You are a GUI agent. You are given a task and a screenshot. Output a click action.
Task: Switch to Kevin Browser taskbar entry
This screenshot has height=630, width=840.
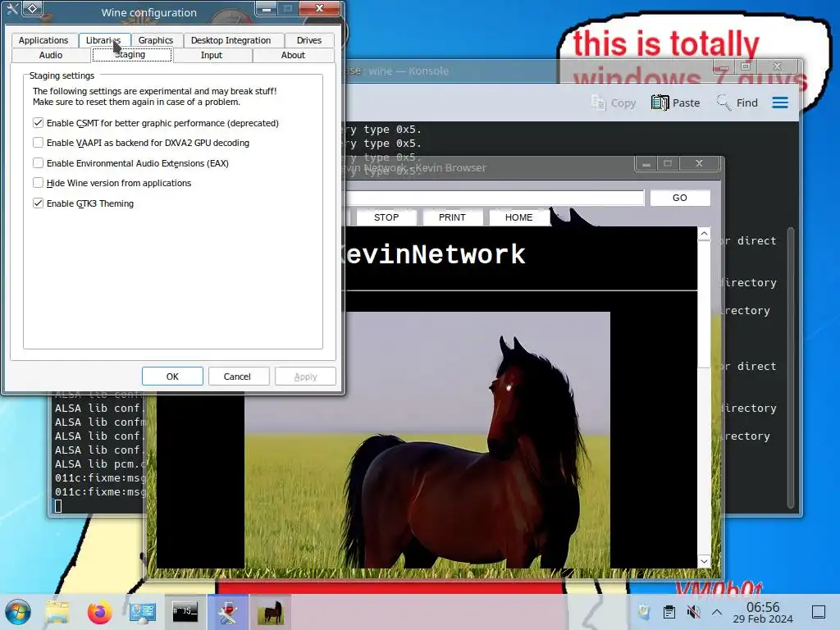click(x=271, y=612)
